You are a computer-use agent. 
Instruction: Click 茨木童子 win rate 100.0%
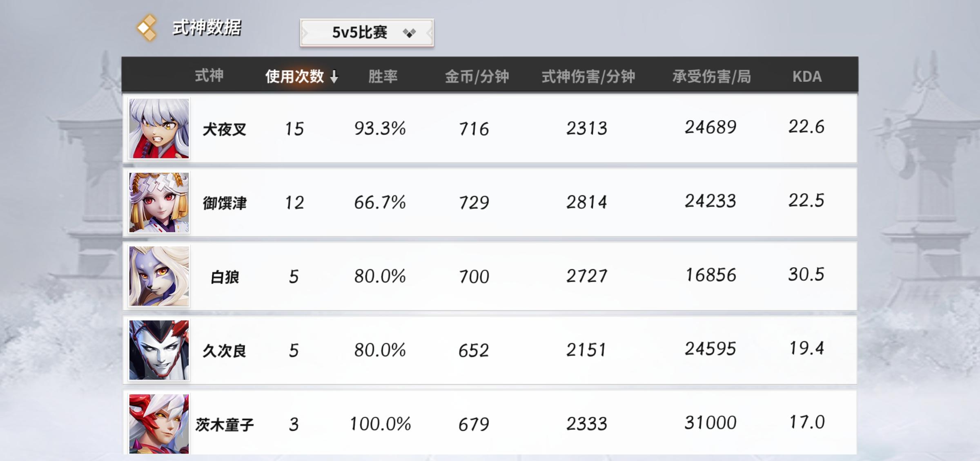[380, 424]
